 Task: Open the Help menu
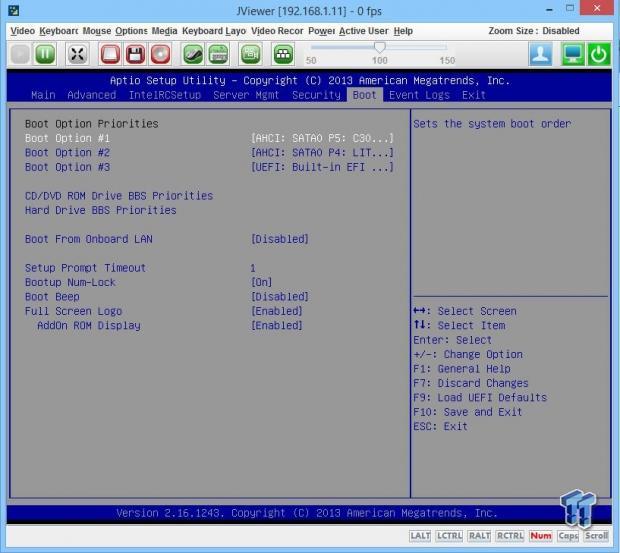coord(403,31)
